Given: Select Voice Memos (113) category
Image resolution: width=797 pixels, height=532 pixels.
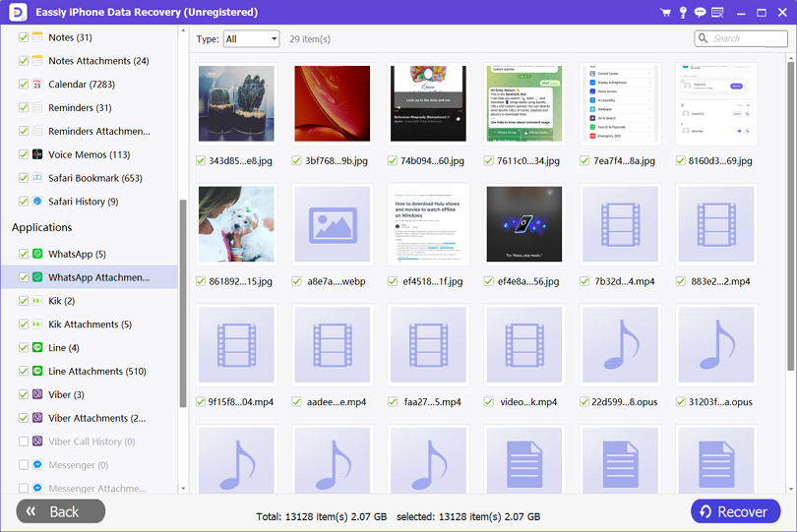Looking at the screenshot, I should pyautogui.click(x=90, y=154).
